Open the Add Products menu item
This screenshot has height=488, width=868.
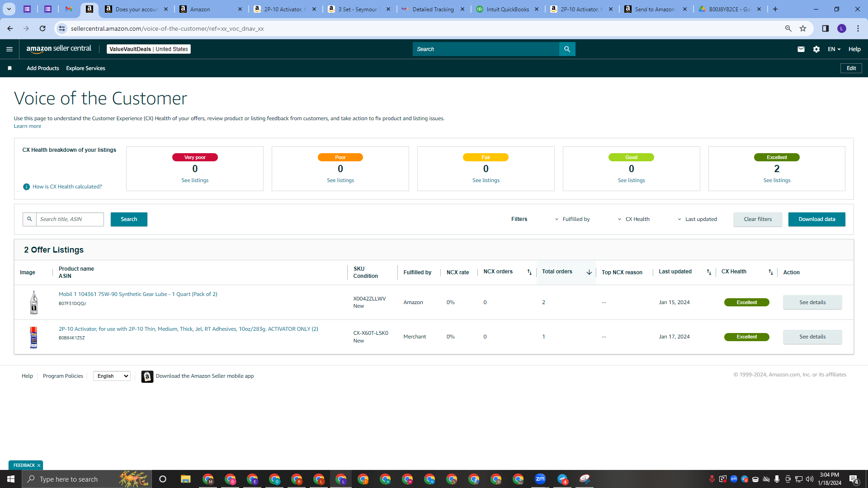43,68
